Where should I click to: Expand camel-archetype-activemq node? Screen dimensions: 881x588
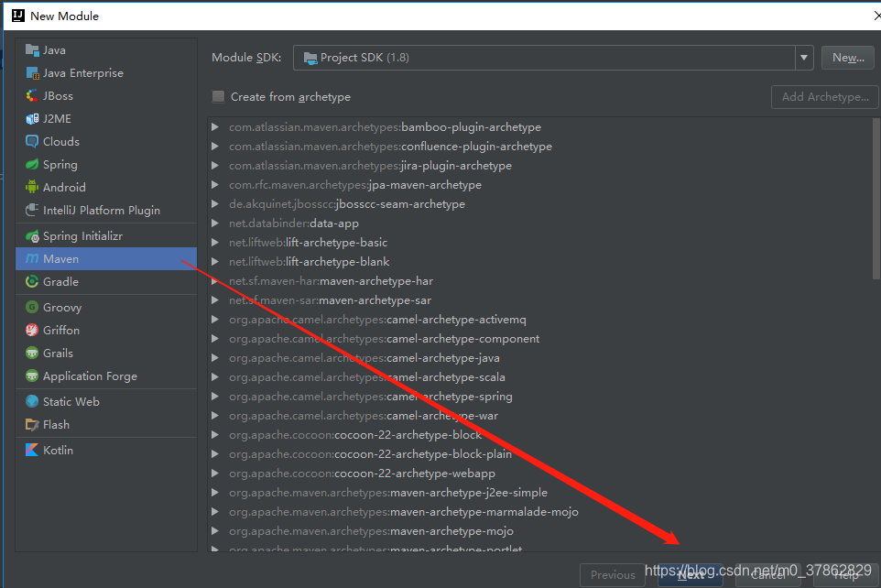pyautogui.click(x=214, y=320)
